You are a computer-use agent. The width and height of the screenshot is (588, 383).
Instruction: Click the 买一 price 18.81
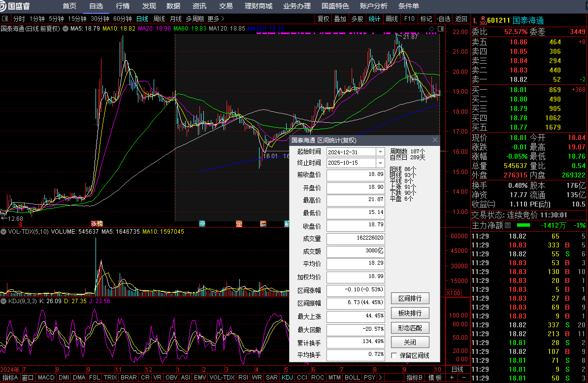point(518,90)
